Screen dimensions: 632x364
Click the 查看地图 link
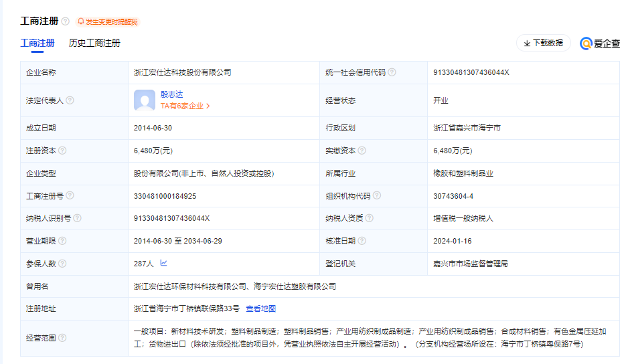(x=261, y=309)
